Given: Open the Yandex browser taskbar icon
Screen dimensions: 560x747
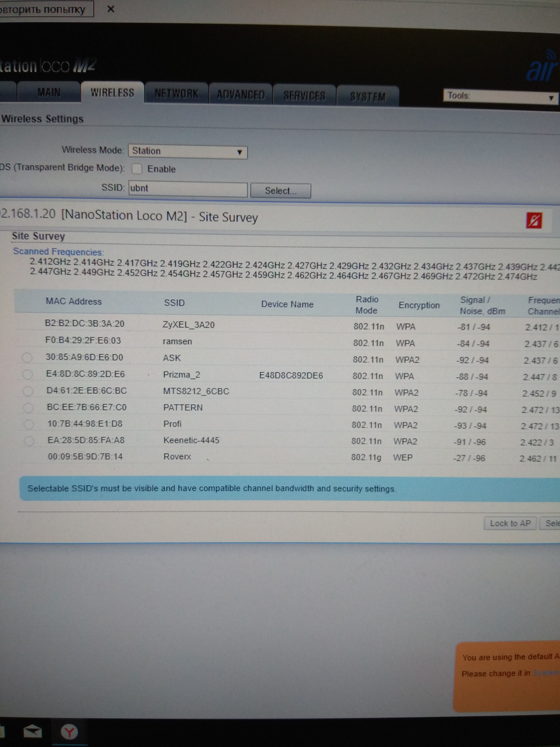Looking at the screenshot, I should point(69,732).
